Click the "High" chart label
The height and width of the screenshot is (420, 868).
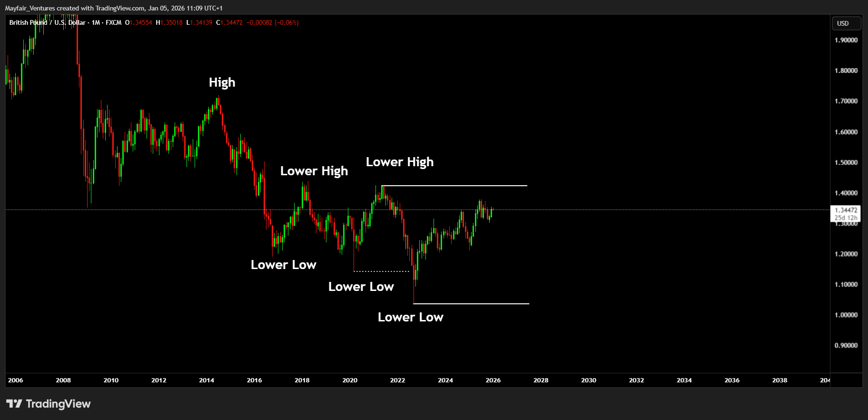tap(222, 82)
